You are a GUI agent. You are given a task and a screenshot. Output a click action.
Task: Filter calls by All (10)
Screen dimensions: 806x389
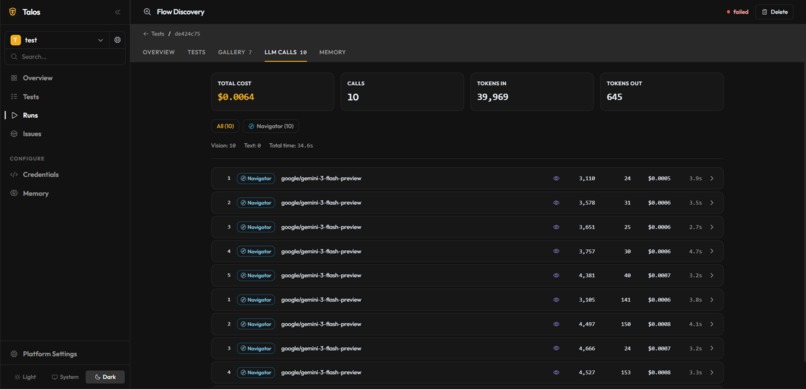(225, 126)
